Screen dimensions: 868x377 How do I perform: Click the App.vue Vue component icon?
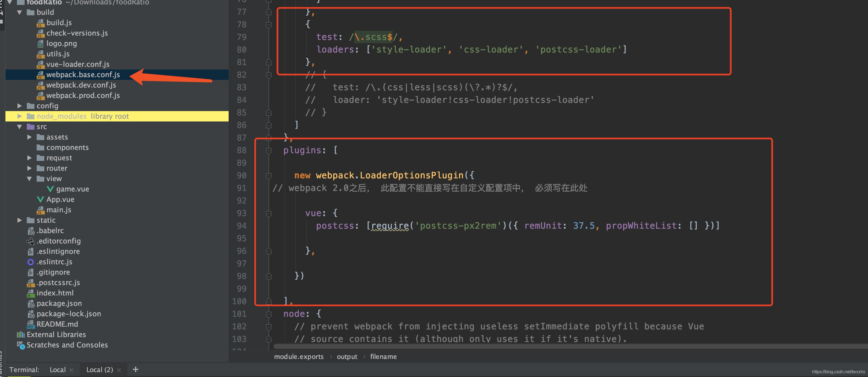[x=42, y=199]
